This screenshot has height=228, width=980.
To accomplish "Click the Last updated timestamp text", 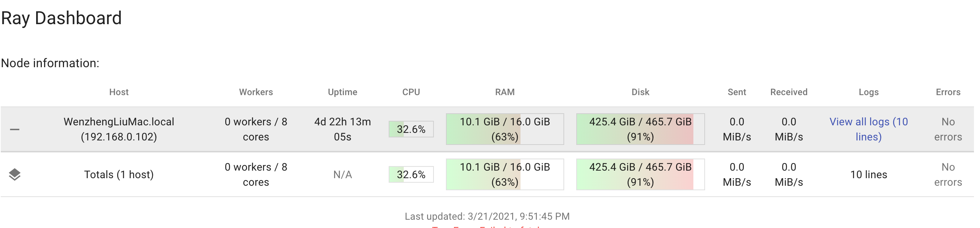I will click(487, 217).
